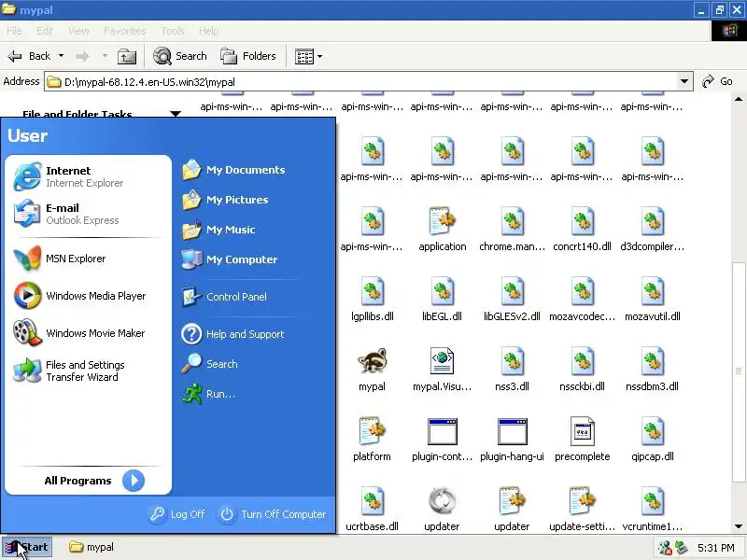Select the nssckbi.dll file
Screen dimensions: 747x560
pos(582,370)
